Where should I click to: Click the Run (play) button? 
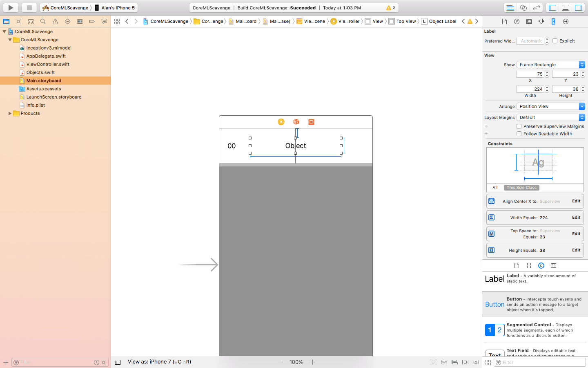11,8
